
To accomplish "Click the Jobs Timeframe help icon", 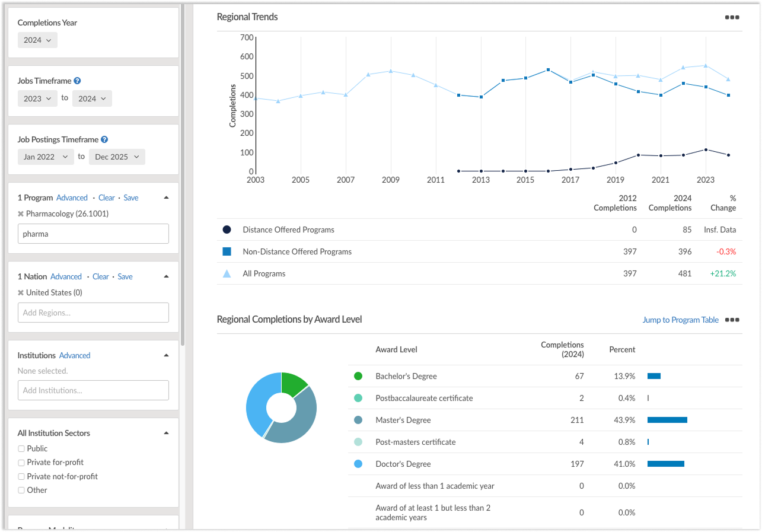I will click(77, 81).
